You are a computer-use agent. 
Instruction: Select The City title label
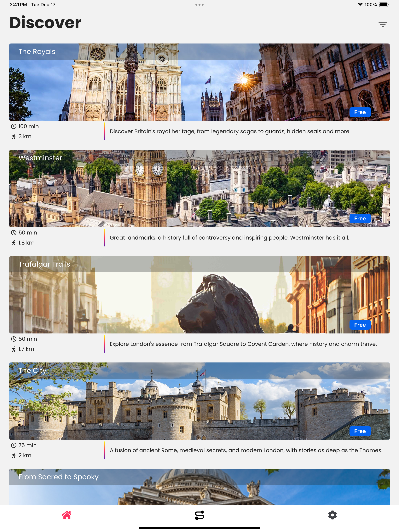(x=32, y=370)
